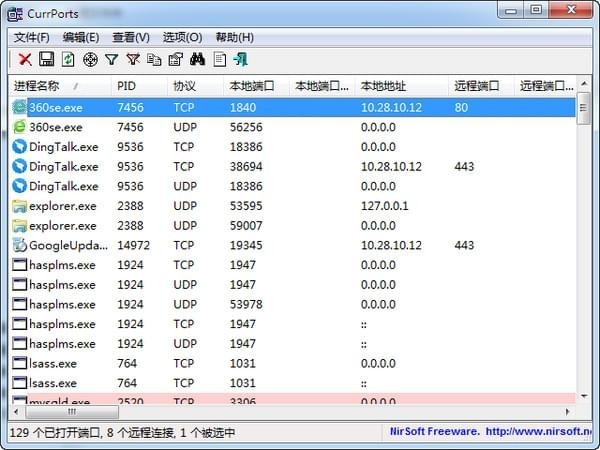Sort by 进程名称 column header
Image resolution: width=600 pixels, height=450 pixels.
[60, 86]
